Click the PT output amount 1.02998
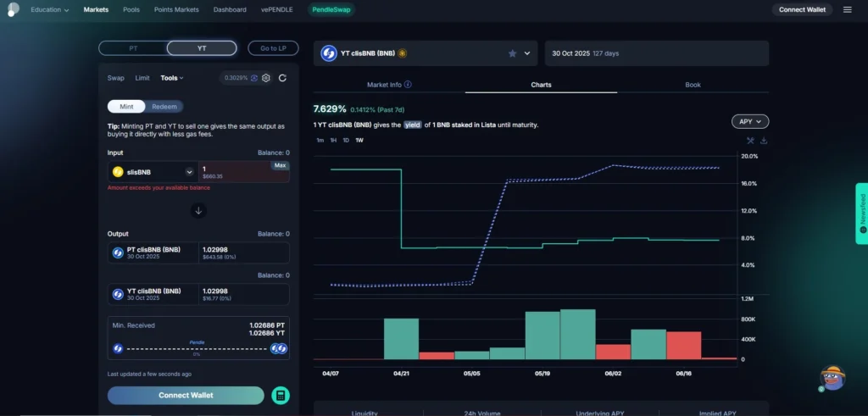The height and width of the screenshot is (416, 868). (x=215, y=249)
